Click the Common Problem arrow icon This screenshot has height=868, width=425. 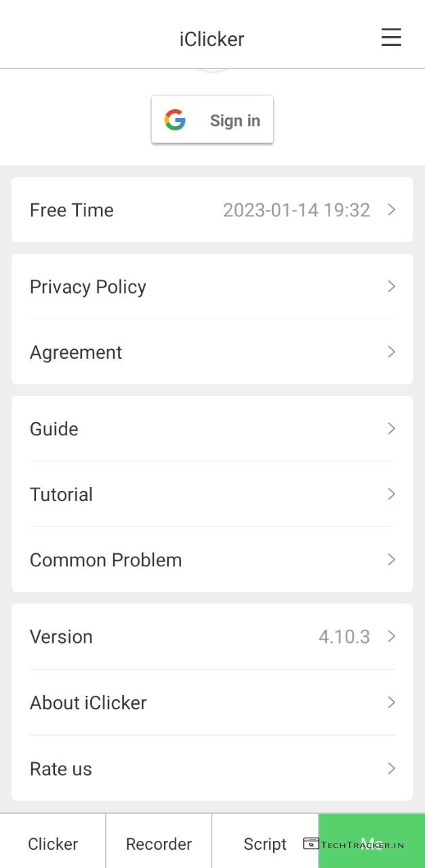tap(391, 560)
